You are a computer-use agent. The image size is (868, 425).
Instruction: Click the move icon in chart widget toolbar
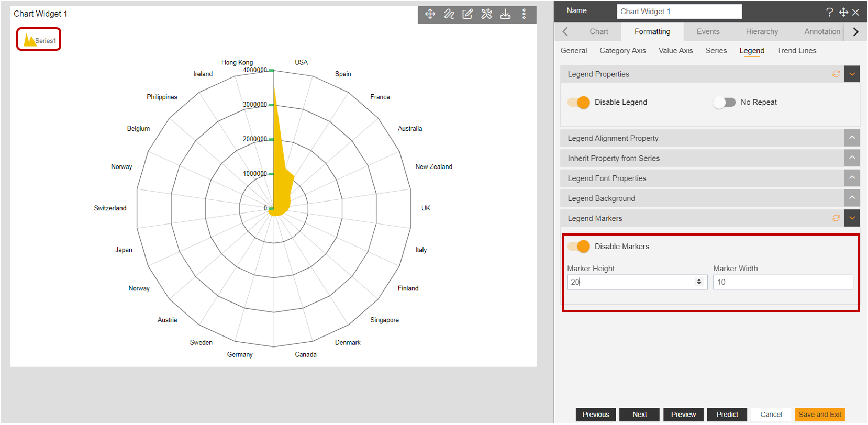(x=430, y=14)
